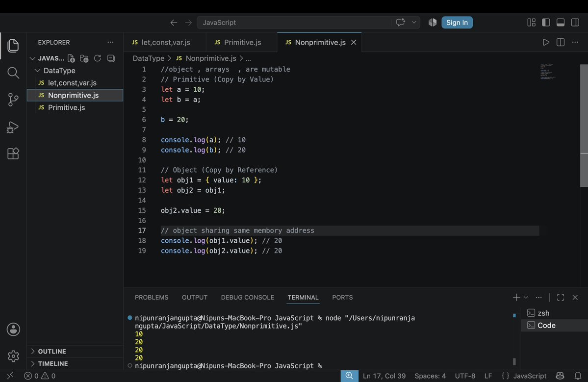Open the PORTS panel tab
Image resolution: width=588 pixels, height=382 pixels.
pyautogui.click(x=342, y=297)
